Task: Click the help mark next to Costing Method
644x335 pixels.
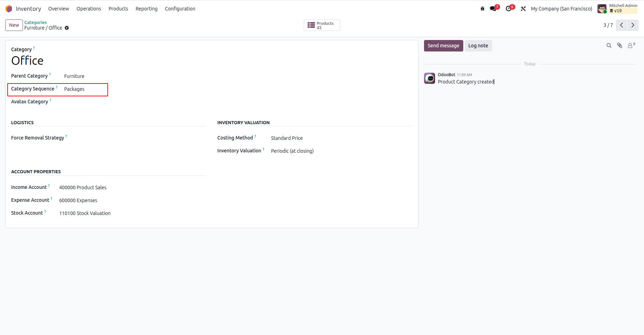Action: point(255,136)
